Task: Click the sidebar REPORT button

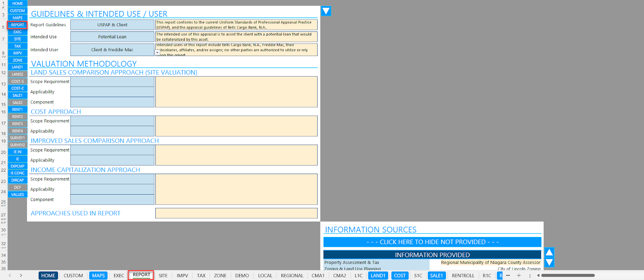Action: (17, 25)
